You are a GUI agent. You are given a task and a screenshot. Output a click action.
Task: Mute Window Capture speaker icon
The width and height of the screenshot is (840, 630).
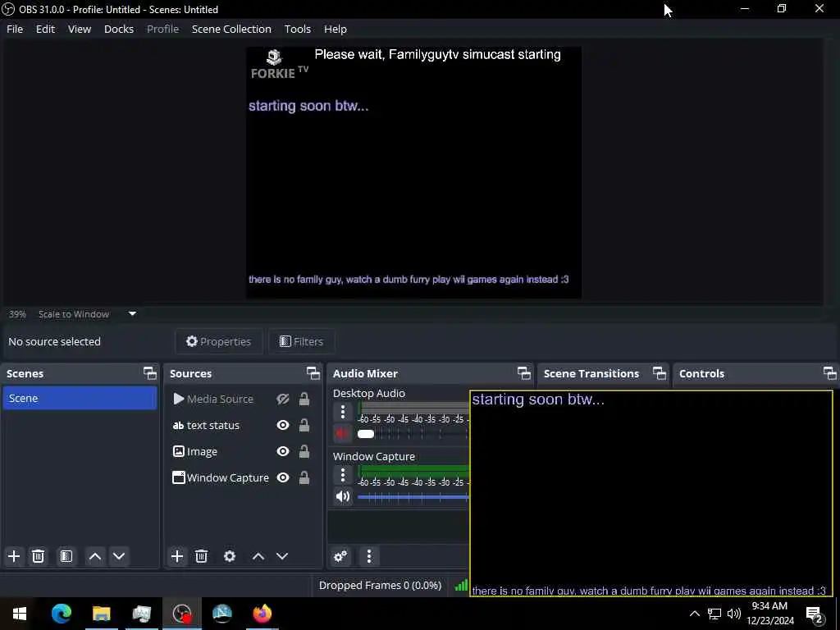[343, 496]
